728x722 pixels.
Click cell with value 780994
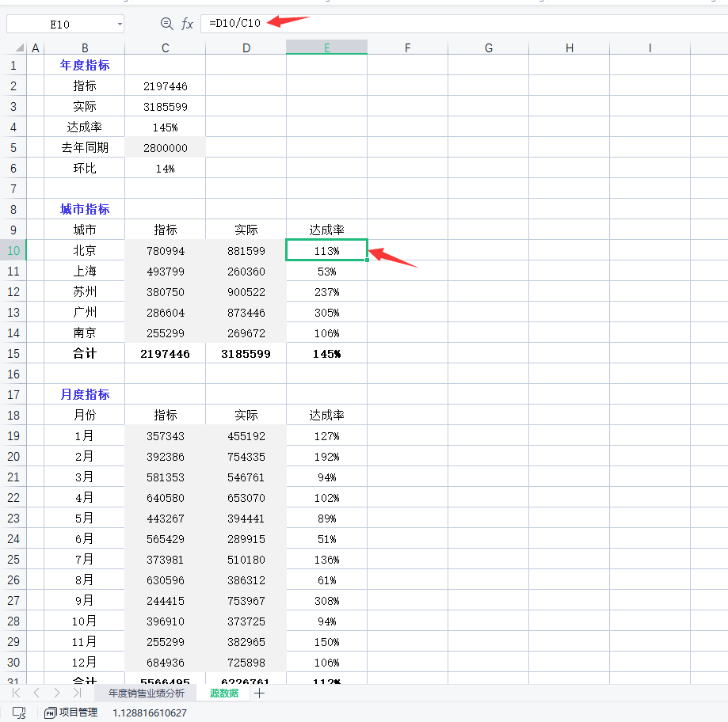[166, 251]
